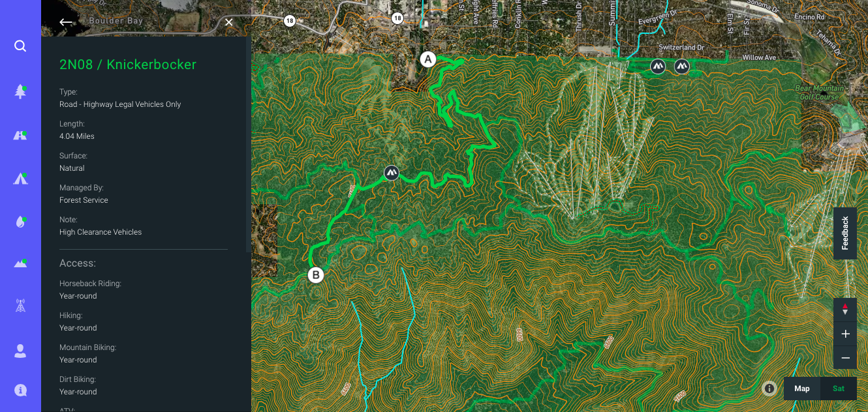Image resolution: width=868 pixels, height=412 pixels.
Task: Zoom in with the plus button
Action: pyautogui.click(x=845, y=334)
